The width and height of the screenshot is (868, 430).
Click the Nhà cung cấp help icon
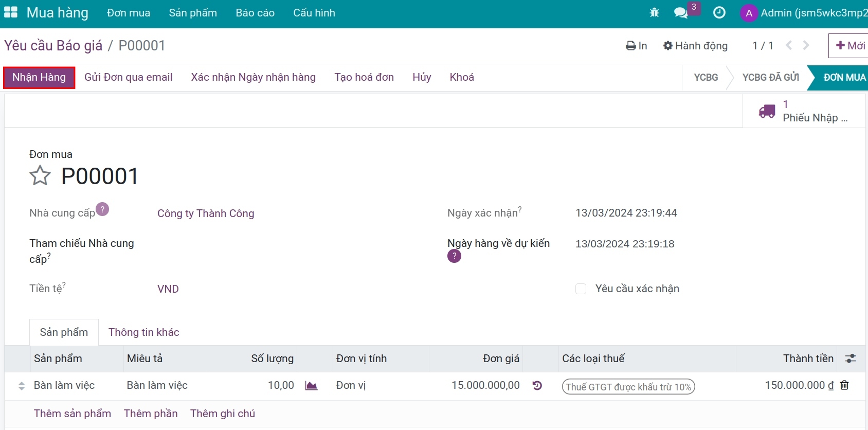point(103,209)
